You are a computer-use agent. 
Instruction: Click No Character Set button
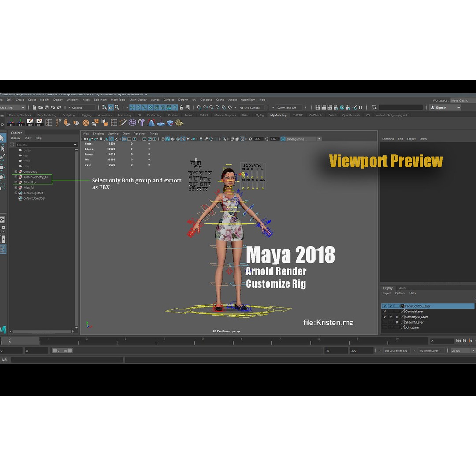tap(396, 351)
